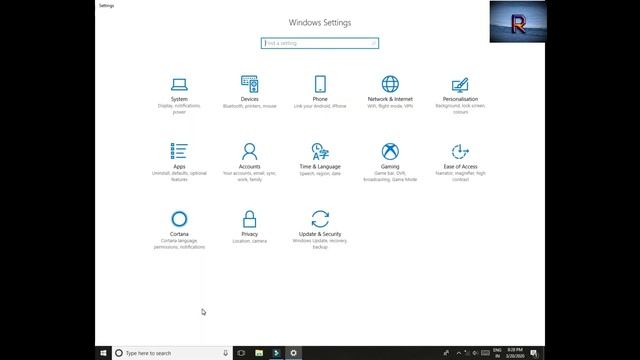This screenshot has height=360, width=640.
Task: Open the Cortana settings category
Action: pos(179,230)
